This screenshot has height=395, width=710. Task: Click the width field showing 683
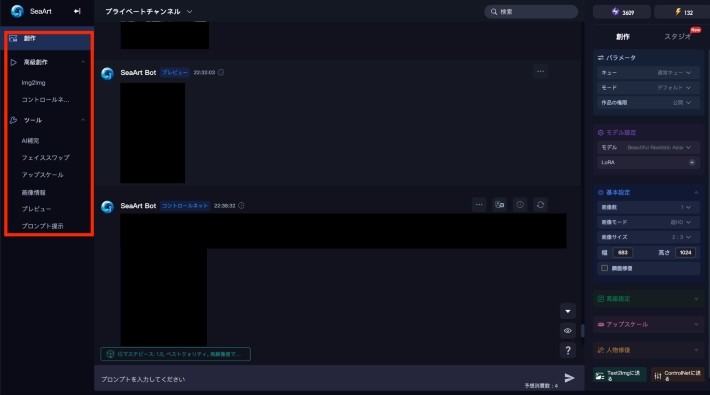(623, 253)
